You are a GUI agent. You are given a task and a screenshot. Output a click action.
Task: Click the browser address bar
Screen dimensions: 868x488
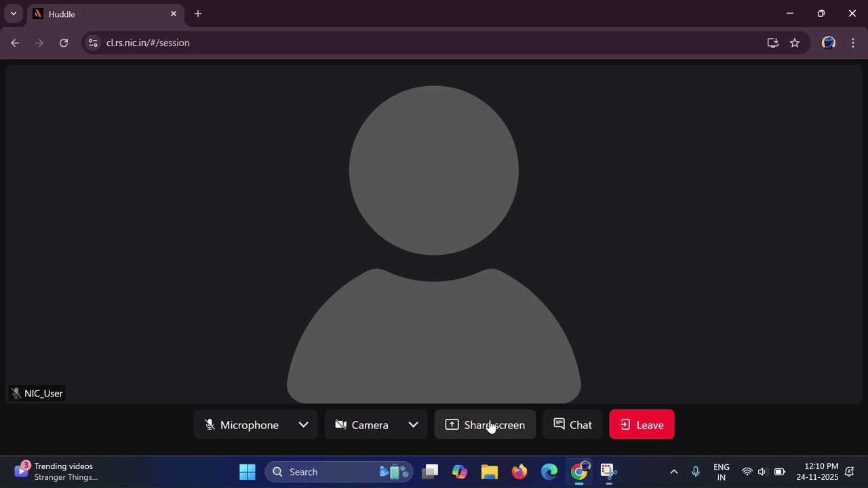coord(271,43)
